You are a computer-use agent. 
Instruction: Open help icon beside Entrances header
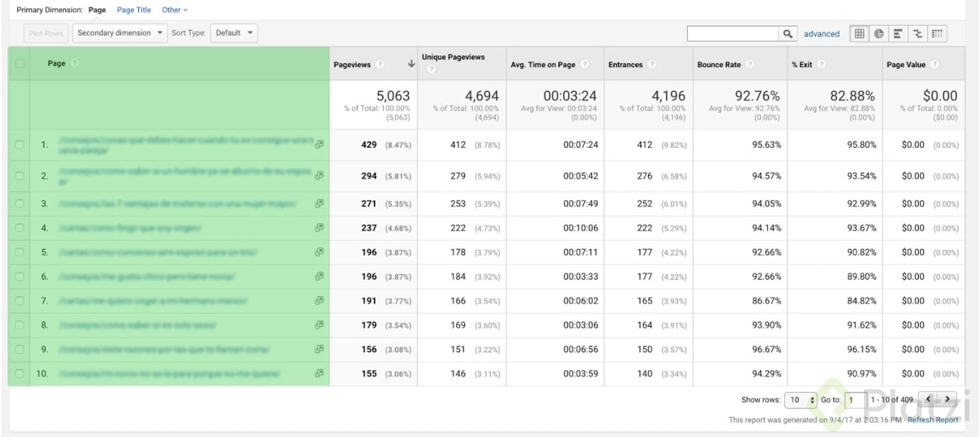tap(652, 65)
